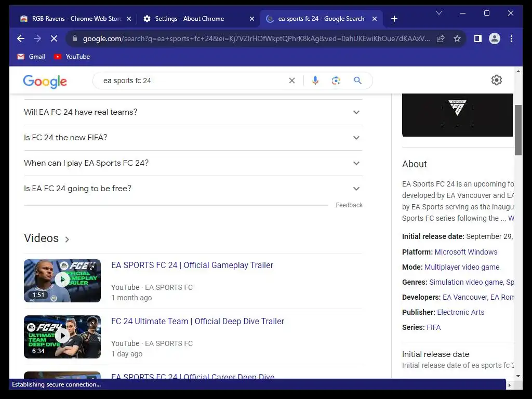This screenshot has height=399, width=532.
Task: Click the scrollbar up arrow
Action: click(x=518, y=71)
